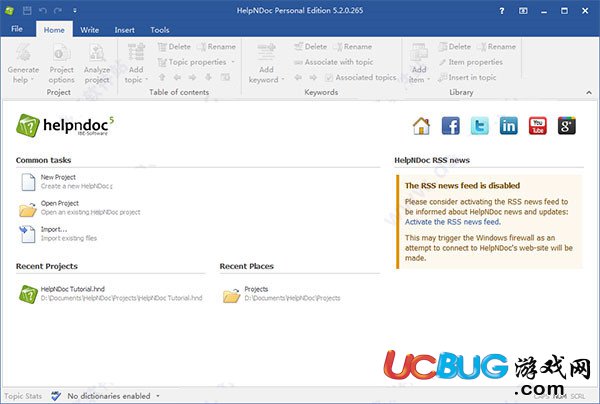Toggle the Associated topics checkbox

click(329, 78)
